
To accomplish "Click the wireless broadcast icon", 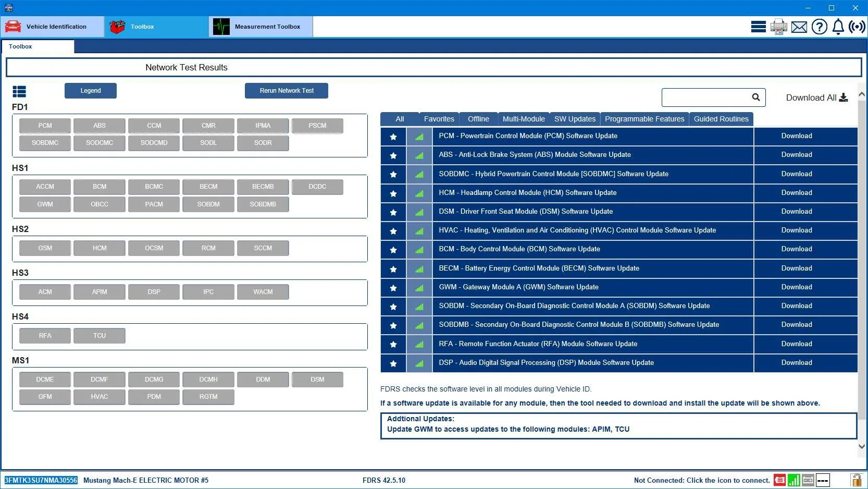I will pyautogui.click(x=857, y=27).
